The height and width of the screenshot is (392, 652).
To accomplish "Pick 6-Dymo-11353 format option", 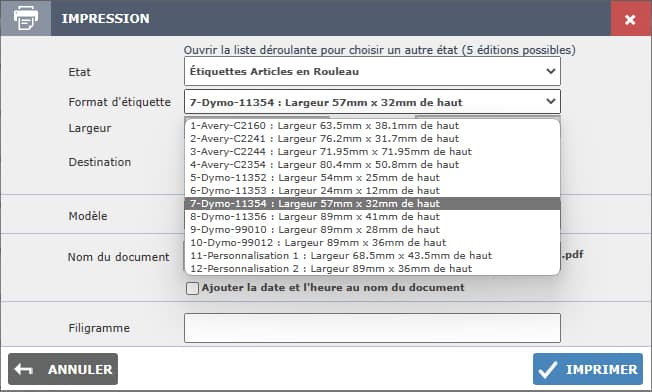I will (x=372, y=190).
